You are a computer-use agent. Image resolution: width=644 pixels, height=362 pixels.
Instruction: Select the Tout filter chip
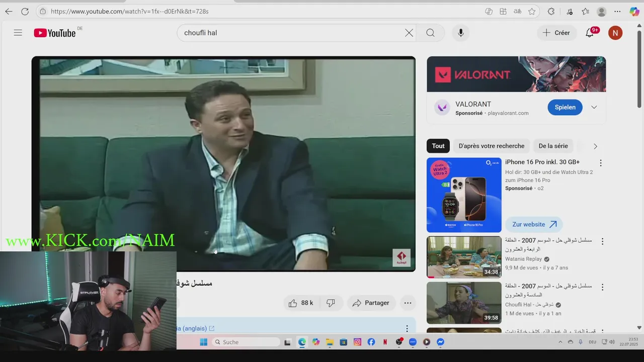[438, 146]
